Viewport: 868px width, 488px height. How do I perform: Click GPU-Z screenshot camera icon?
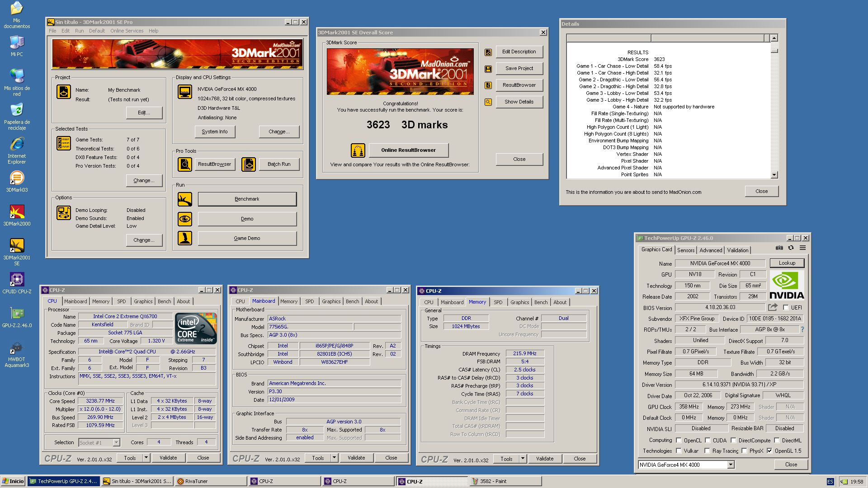tap(779, 248)
